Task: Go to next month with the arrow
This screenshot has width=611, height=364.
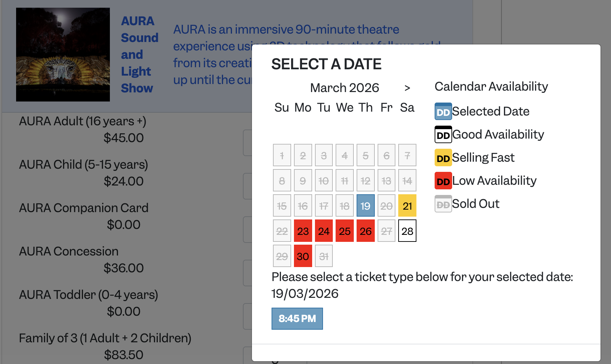Action: coord(407,88)
